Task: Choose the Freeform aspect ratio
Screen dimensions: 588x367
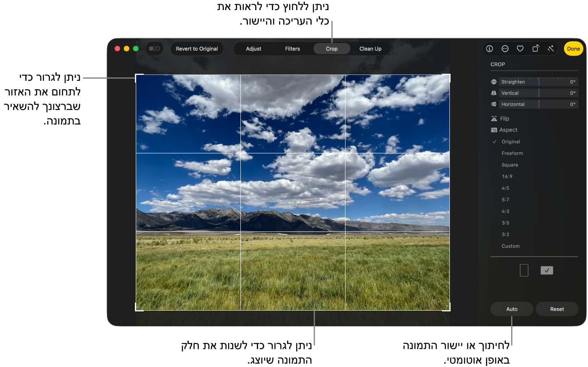Action: 512,153
